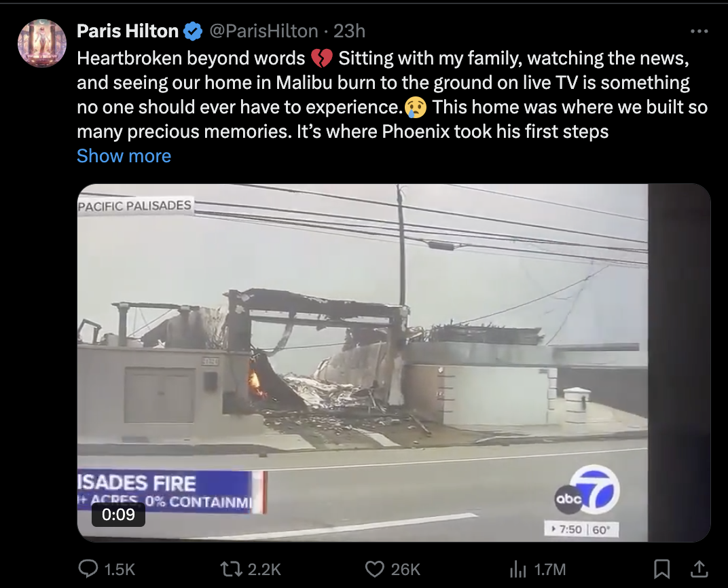Click the 2.2K reposts count
The width and height of the screenshot is (728, 588).
pyautogui.click(x=264, y=569)
